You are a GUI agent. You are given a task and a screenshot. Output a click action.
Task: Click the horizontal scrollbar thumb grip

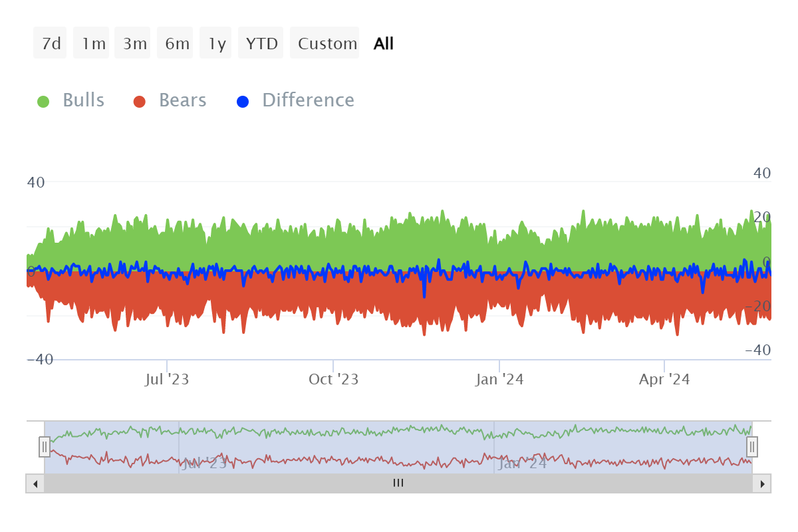[x=398, y=483]
